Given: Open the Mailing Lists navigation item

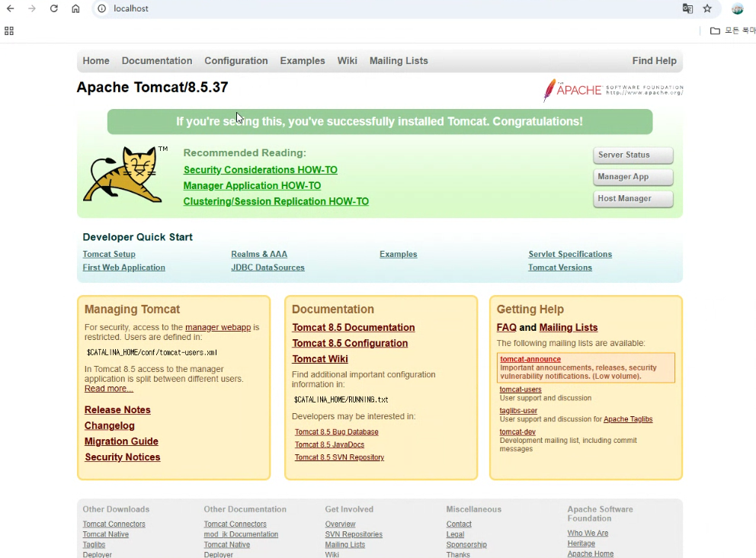Looking at the screenshot, I should click(x=399, y=61).
